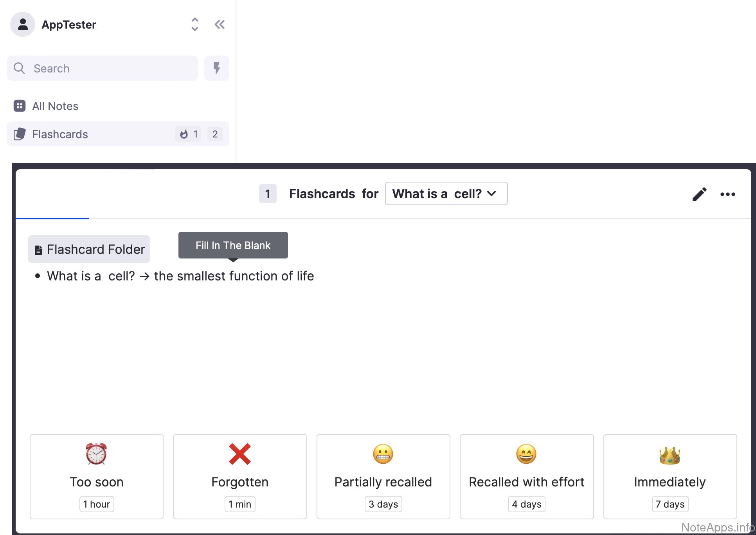Screen dimensions: 756x535
Task: Mark the card as Forgotten
Action: (x=240, y=476)
